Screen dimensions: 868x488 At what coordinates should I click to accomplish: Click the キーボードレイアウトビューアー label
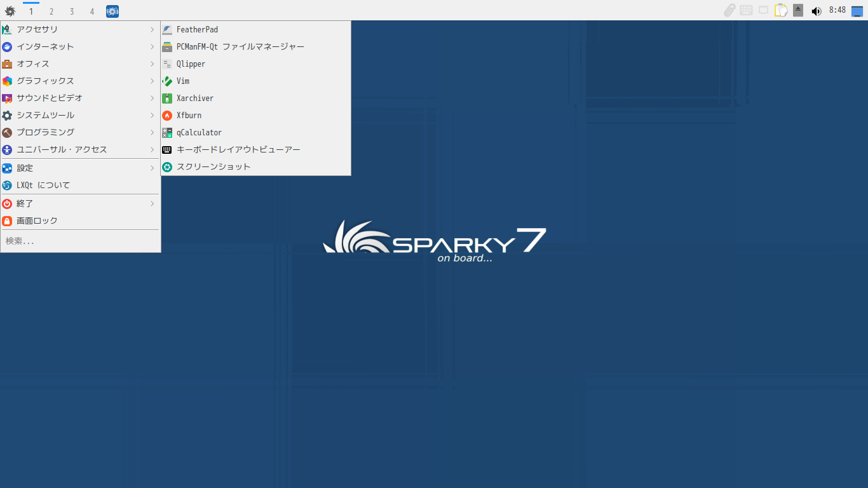[238, 150]
